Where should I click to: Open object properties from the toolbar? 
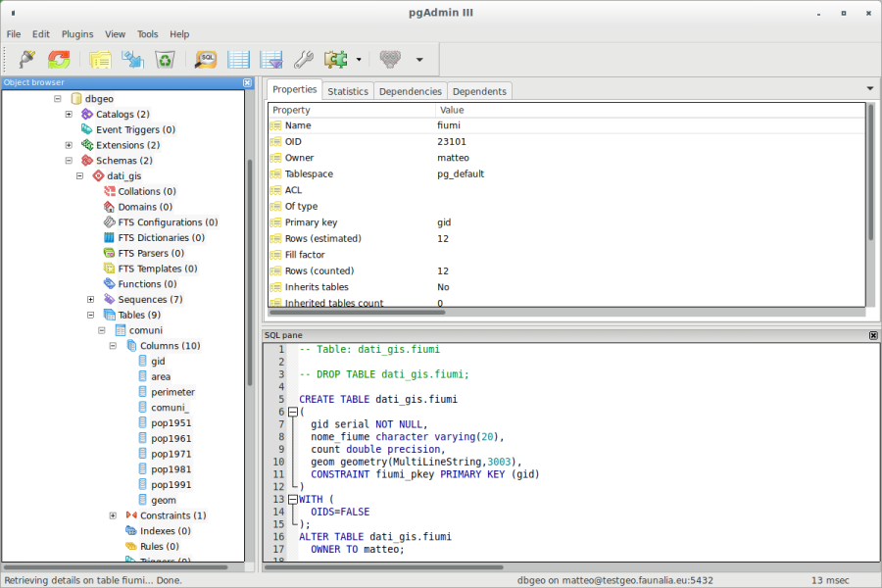click(x=99, y=60)
